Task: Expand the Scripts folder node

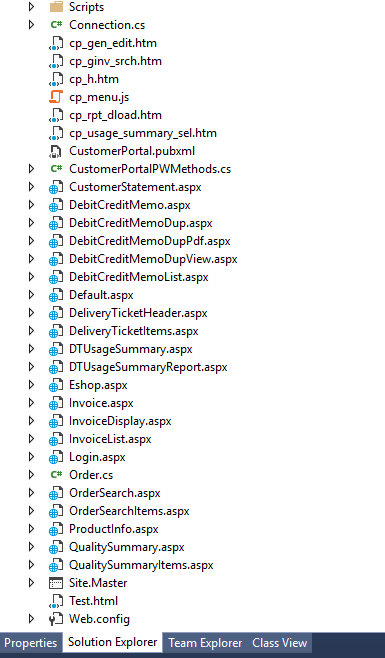Action: click(31, 7)
